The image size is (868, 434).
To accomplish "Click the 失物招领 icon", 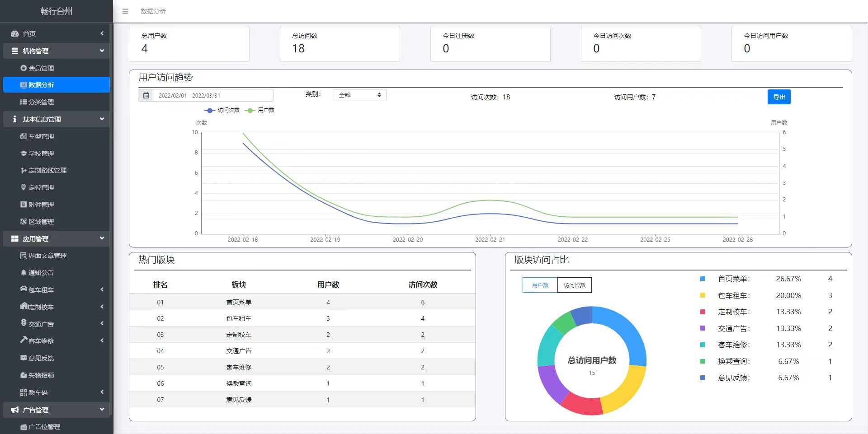I will coord(24,375).
